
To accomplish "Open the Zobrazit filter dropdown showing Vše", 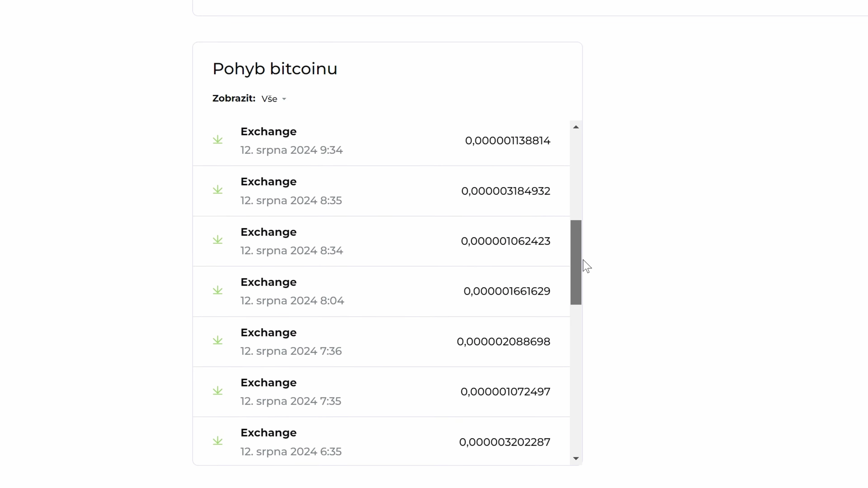I will [274, 99].
